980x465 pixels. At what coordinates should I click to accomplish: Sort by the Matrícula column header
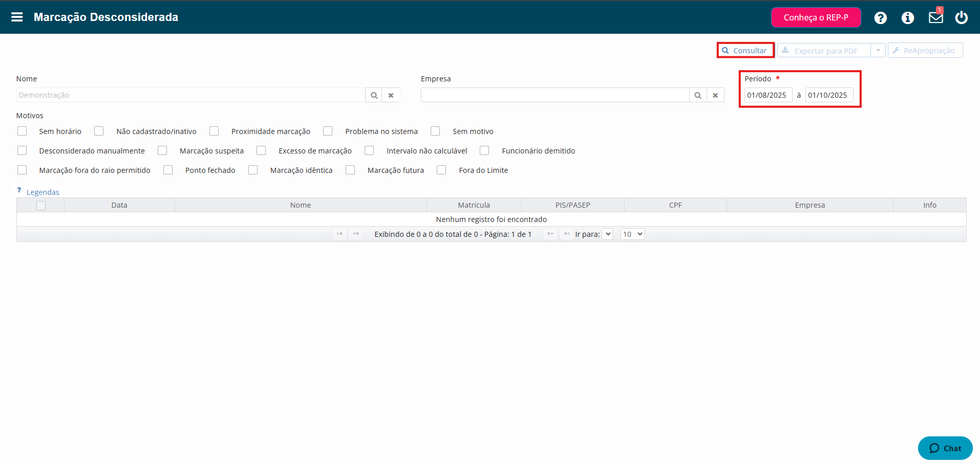[474, 205]
